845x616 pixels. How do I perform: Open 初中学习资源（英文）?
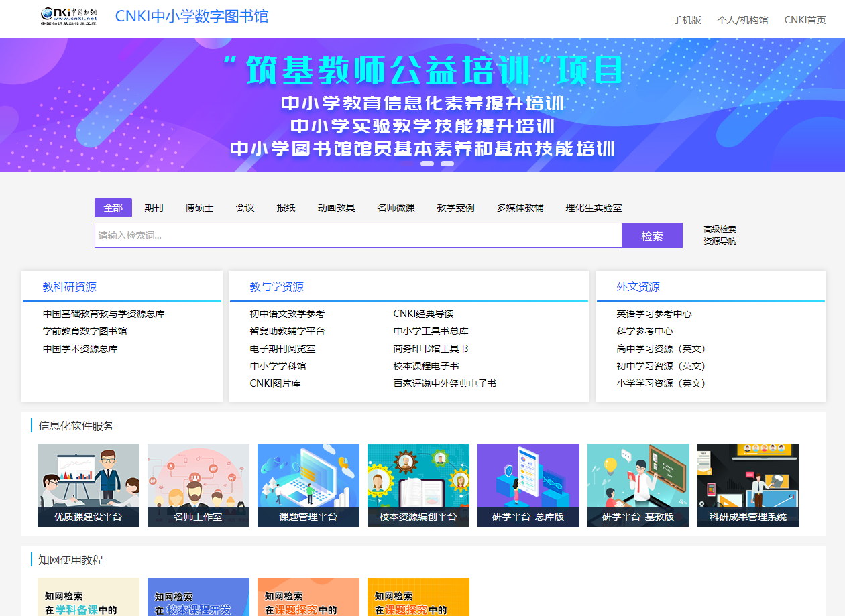click(661, 366)
